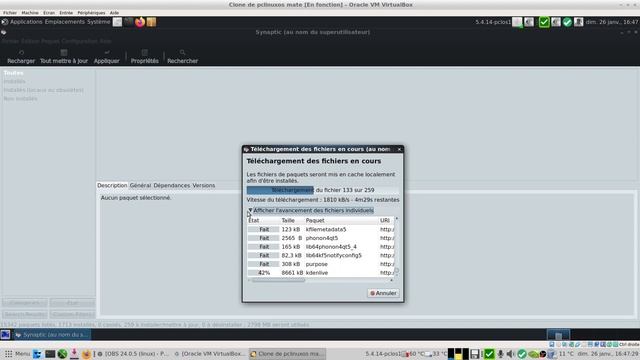Screen dimensions: 640x360
Task: Click the host file manager launcher icon
Action: [37, 354]
